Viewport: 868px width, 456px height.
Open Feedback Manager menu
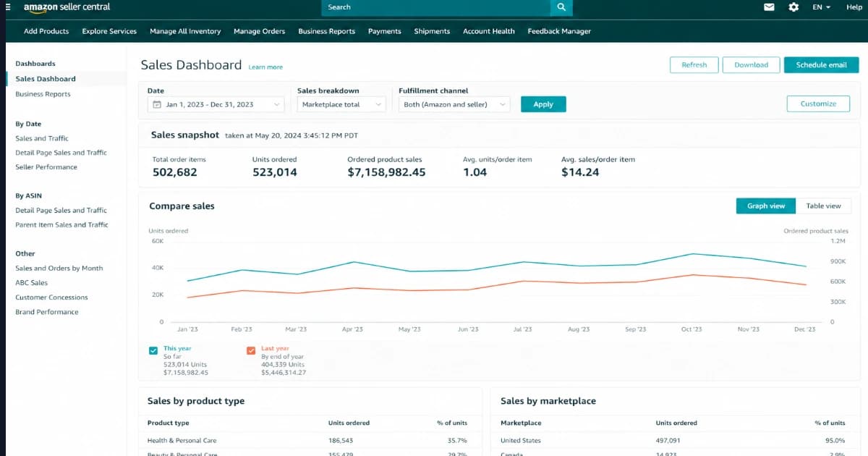(559, 31)
